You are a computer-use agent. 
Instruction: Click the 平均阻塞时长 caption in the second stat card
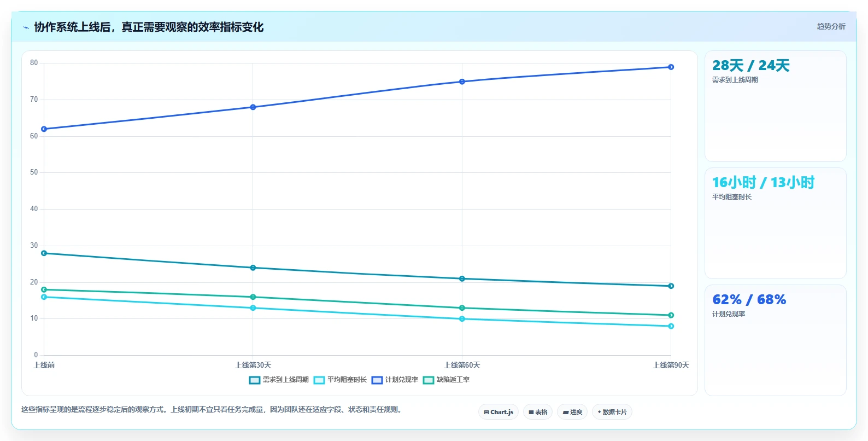[731, 197]
